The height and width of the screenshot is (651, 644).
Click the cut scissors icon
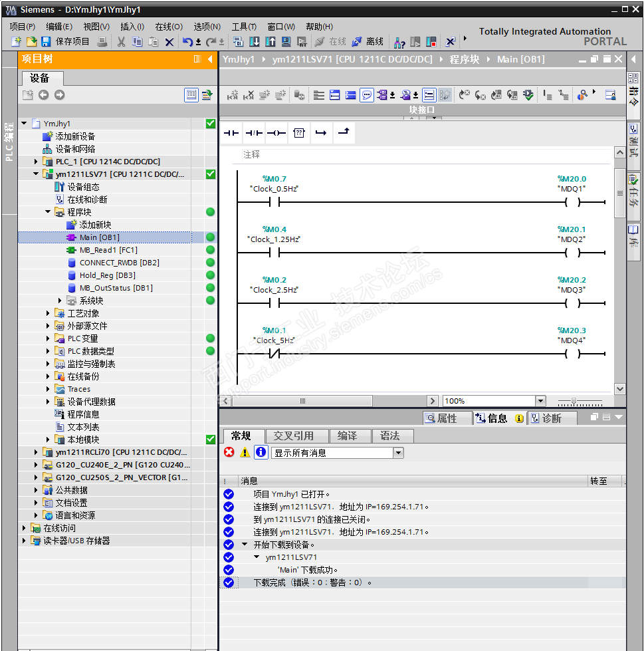[121, 41]
